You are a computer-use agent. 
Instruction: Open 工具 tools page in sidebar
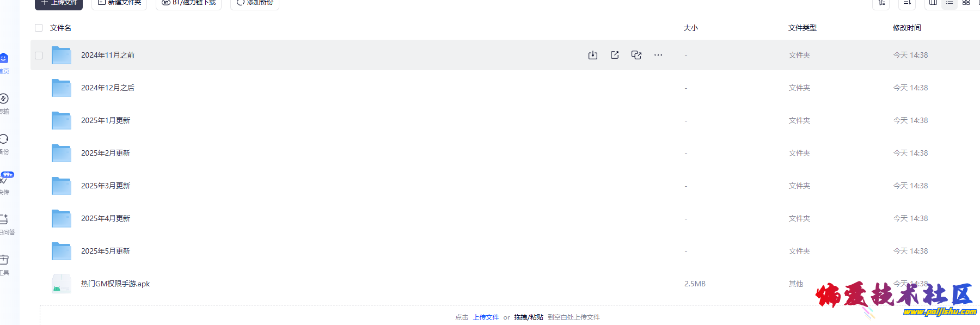(x=4, y=265)
